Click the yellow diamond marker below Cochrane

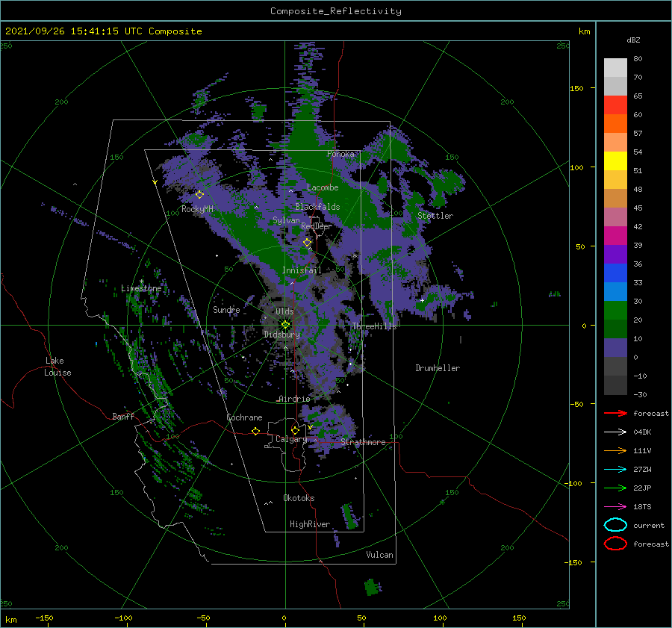click(x=256, y=431)
